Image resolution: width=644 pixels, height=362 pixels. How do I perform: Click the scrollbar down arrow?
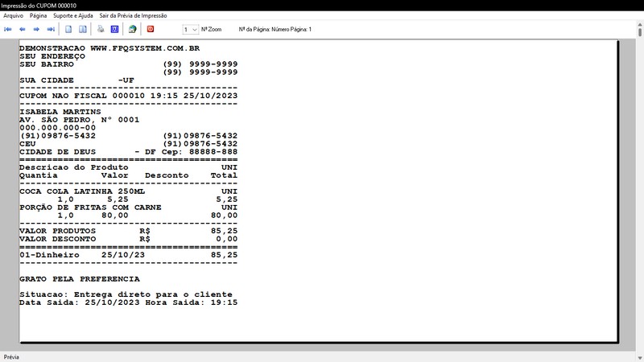click(x=640, y=358)
